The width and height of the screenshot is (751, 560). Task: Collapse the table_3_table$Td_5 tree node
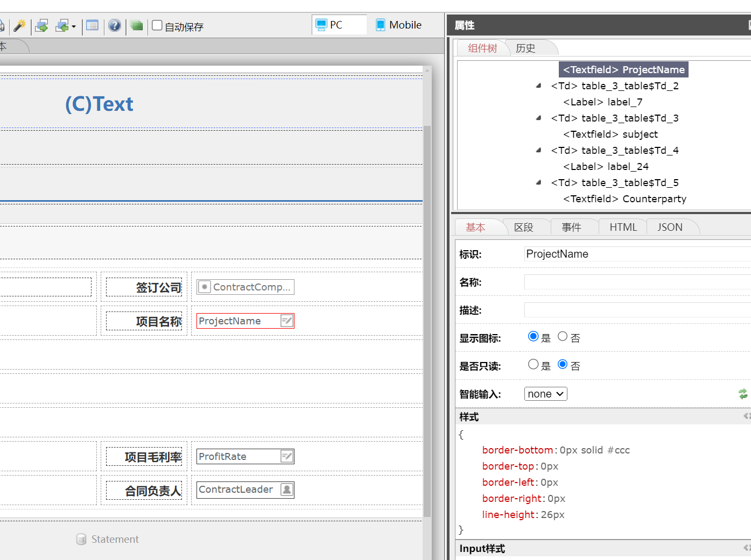pyautogui.click(x=538, y=182)
